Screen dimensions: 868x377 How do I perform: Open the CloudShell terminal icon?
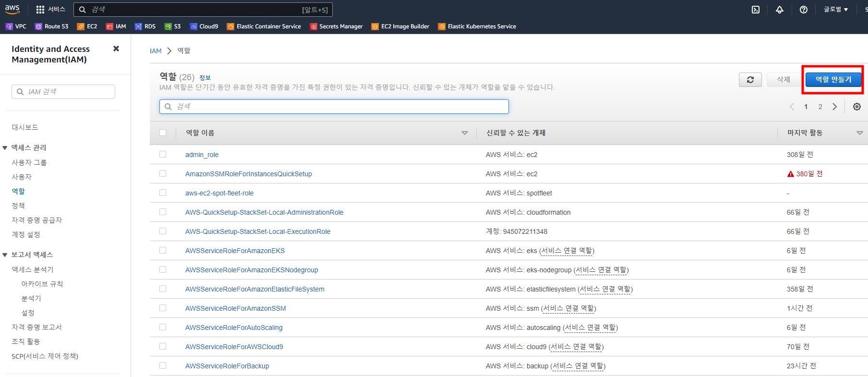tap(756, 10)
